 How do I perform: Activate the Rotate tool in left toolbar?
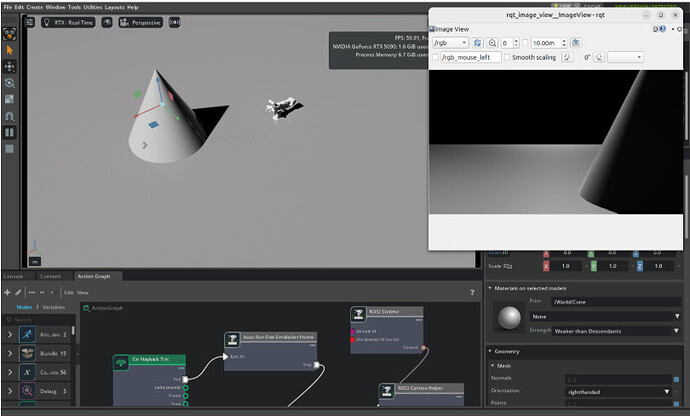[x=9, y=83]
